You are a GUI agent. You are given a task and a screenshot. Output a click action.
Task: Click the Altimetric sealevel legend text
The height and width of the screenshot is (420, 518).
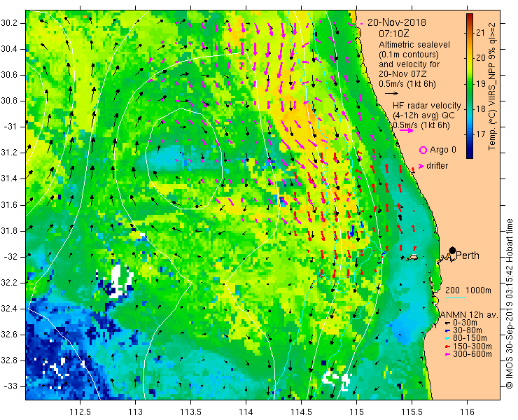click(414, 45)
